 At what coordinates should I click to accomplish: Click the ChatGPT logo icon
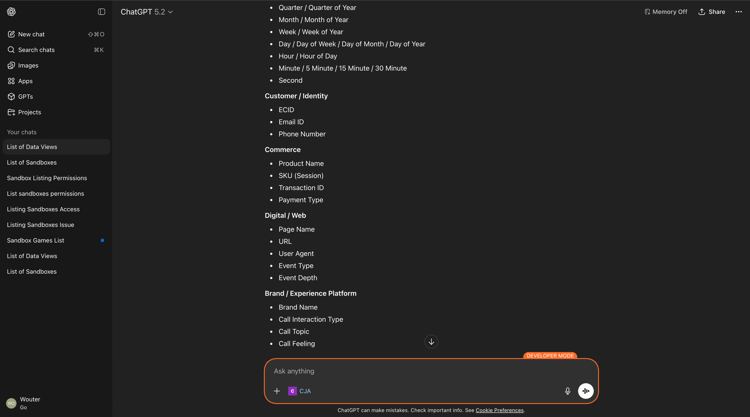click(11, 11)
